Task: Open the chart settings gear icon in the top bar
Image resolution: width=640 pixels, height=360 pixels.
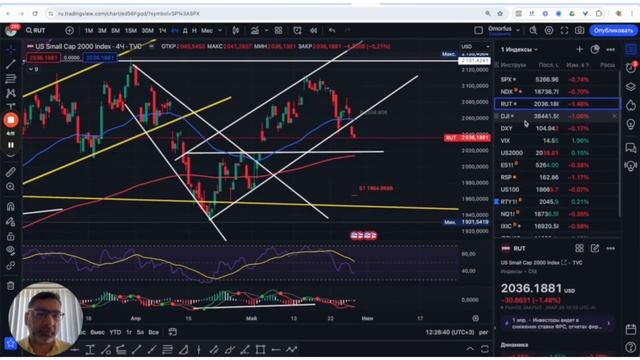Action: click(x=549, y=30)
